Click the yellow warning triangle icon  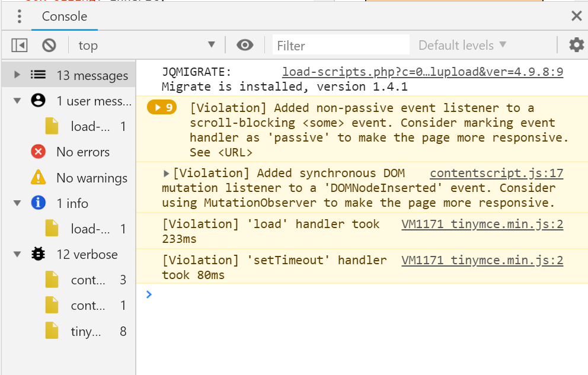click(39, 177)
